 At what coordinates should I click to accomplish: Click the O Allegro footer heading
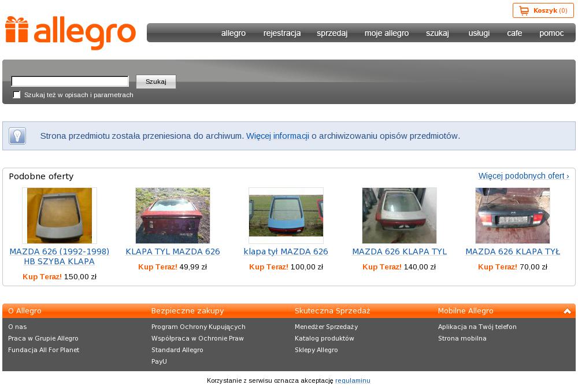click(25, 311)
